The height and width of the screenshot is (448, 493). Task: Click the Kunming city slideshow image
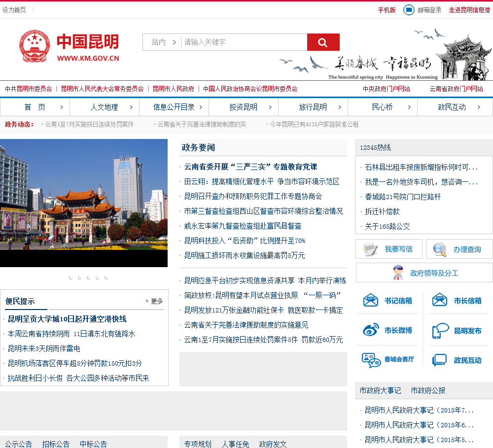[x=84, y=203]
